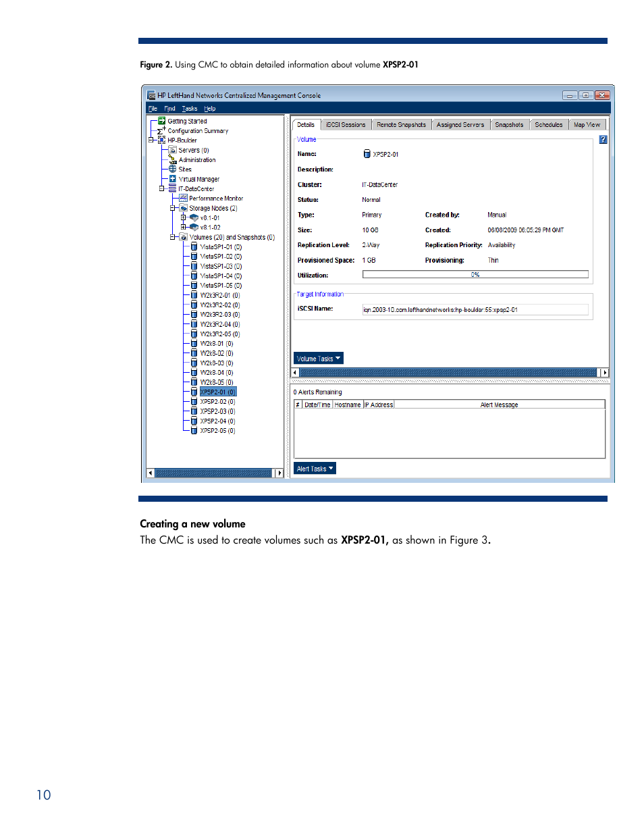Switch to the Schedules tab
Viewport: 644px width, 834px height.
click(x=549, y=124)
